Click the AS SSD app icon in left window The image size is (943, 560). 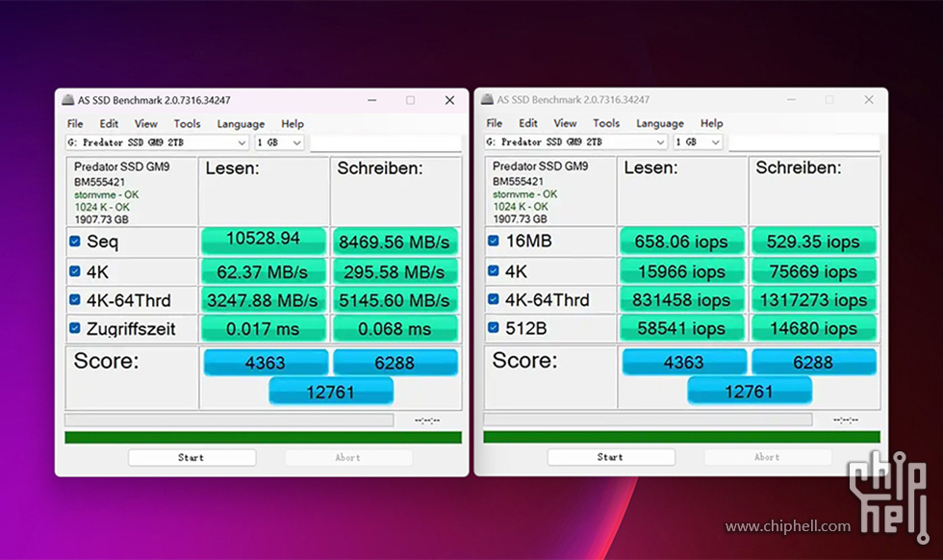pyautogui.click(x=67, y=100)
